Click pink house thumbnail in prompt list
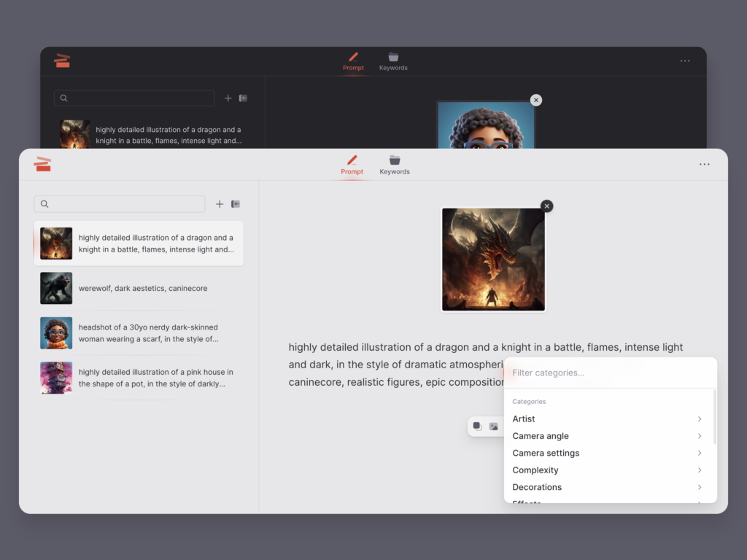This screenshot has width=747, height=560. (x=56, y=378)
